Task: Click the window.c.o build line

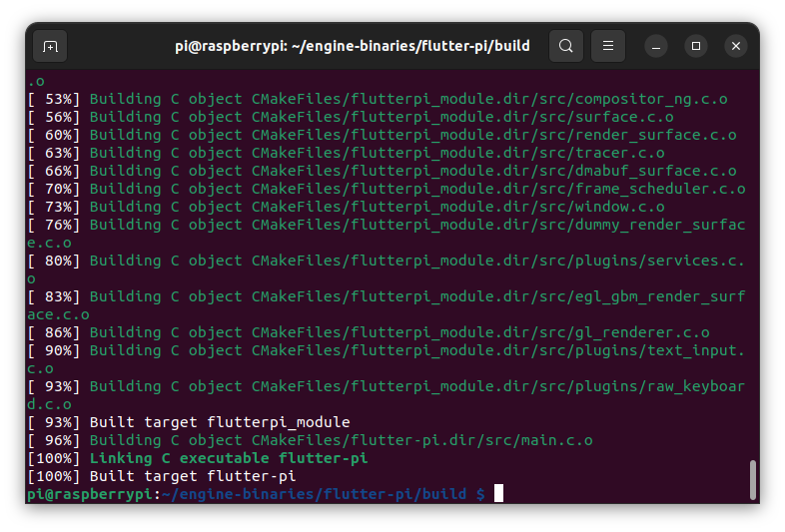Action: coord(347,208)
